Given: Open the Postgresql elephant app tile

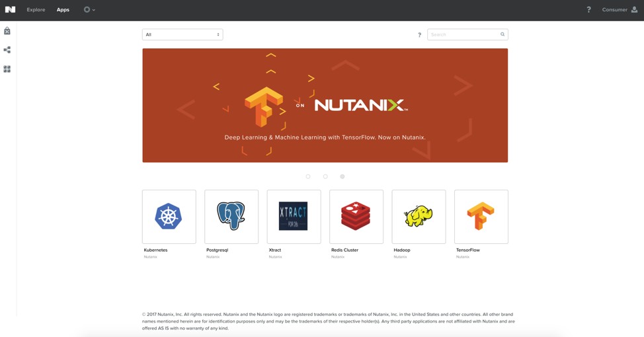Looking at the screenshot, I should (231, 216).
